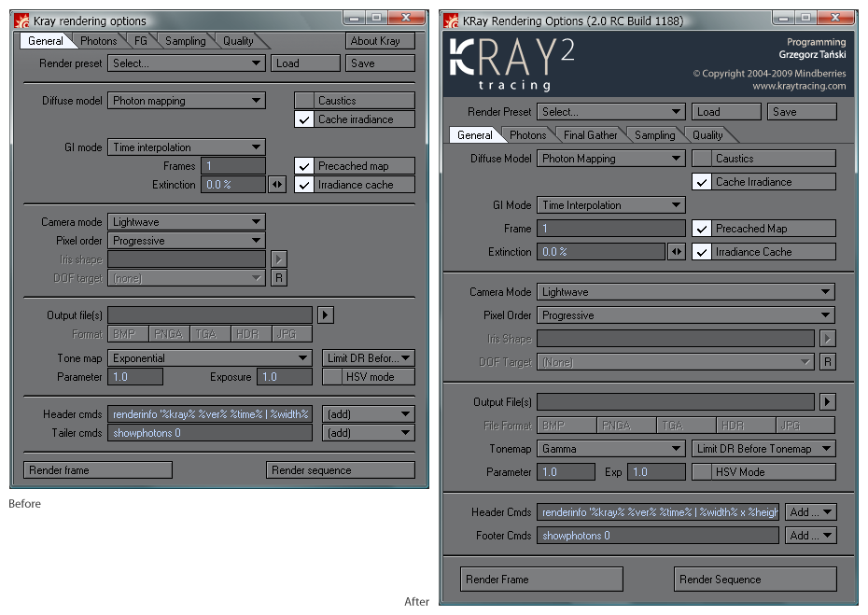
Task: Click Render Sequence in After window
Action: pos(754,580)
